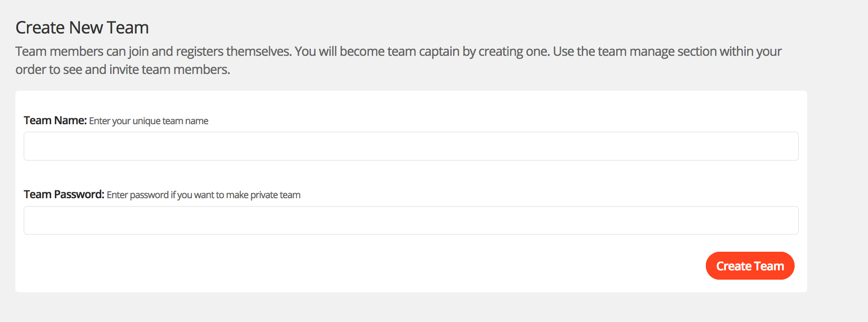Click "invite team members" in the description
Screen dimensions: 868x322
pyautogui.click(x=170, y=70)
